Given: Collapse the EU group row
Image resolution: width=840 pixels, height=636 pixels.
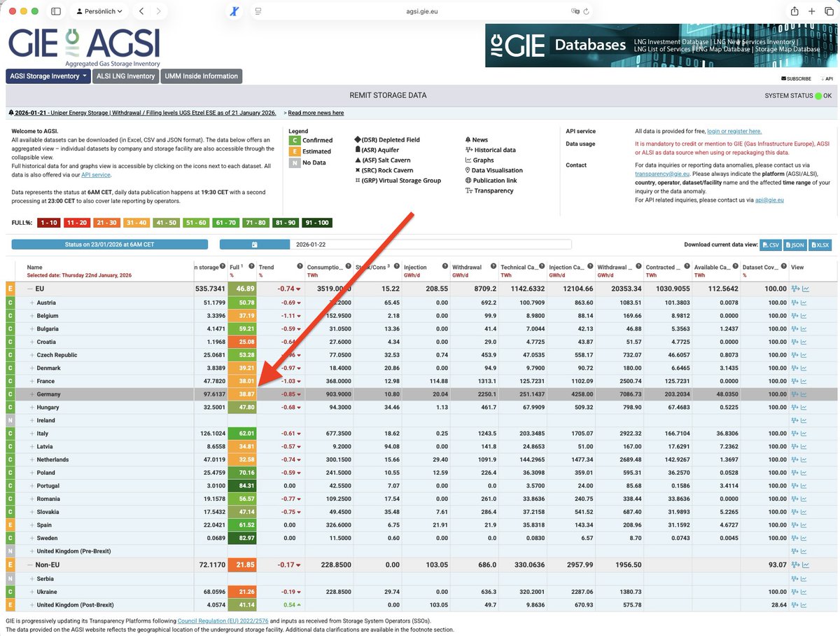Looking at the screenshot, I should pos(30,289).
